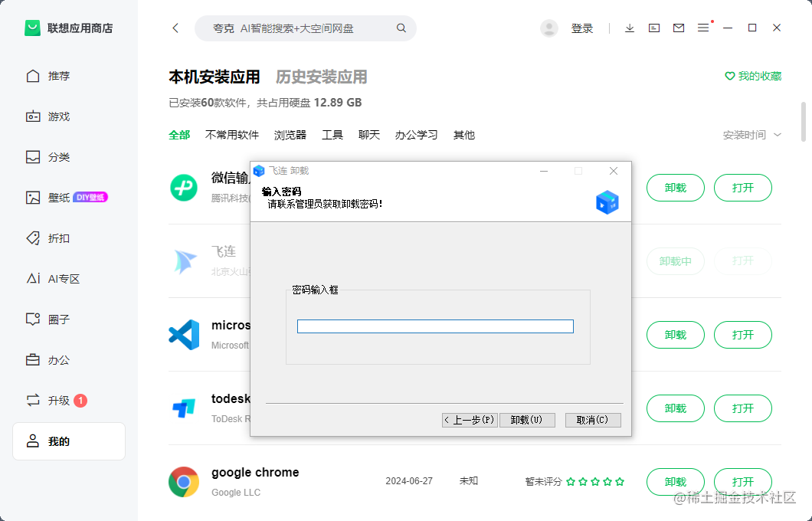Click the ToDesk app icon
812x521 pixels.
[184, 408]
